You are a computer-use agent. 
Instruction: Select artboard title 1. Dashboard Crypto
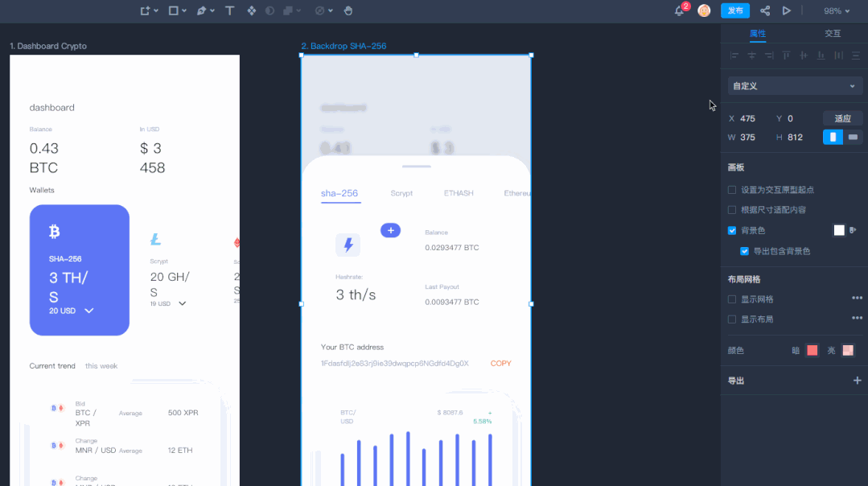pos(48,46)
